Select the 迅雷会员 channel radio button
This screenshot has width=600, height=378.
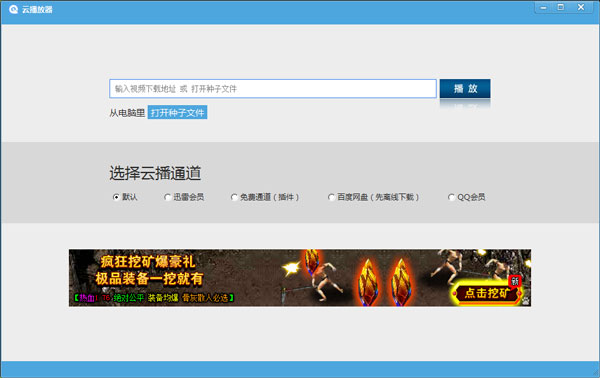point(167,197)
